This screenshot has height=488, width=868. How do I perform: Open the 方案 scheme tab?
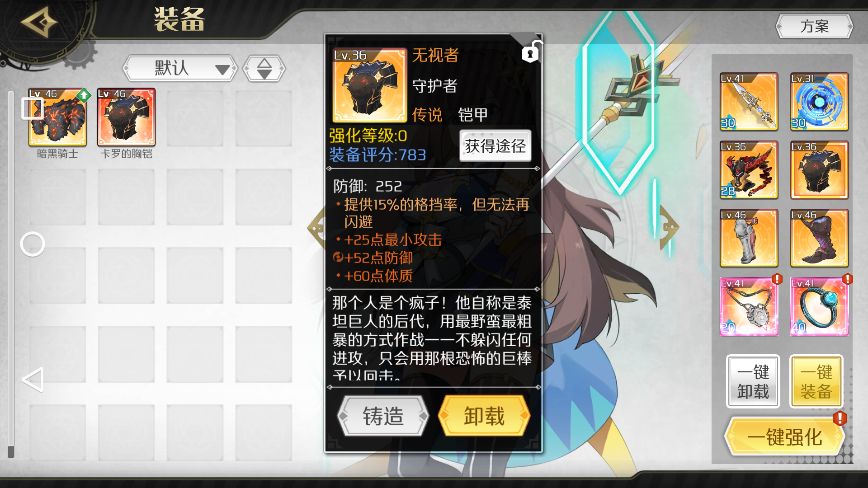[814, 26]
